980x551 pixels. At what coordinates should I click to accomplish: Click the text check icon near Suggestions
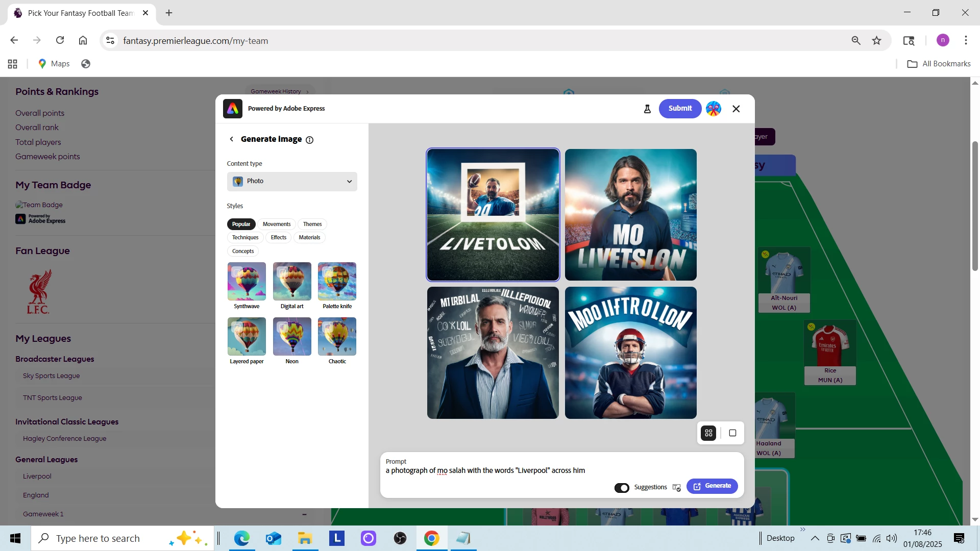click(677, 488)
